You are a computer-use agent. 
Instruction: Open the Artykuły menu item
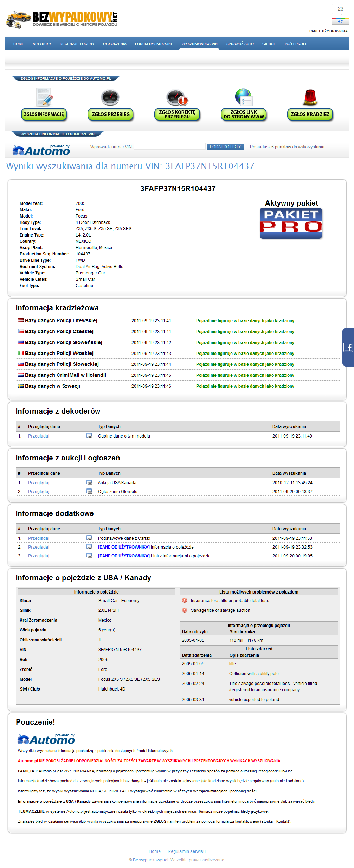pos(42,44)
